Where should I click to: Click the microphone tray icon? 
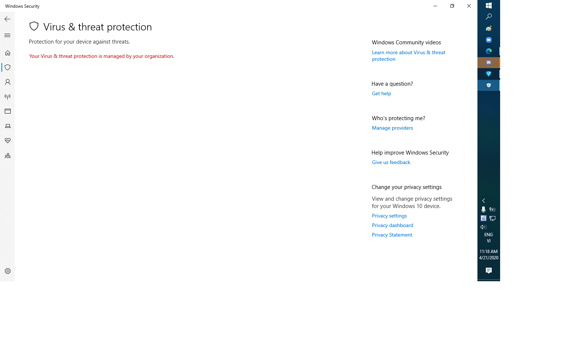484,209
